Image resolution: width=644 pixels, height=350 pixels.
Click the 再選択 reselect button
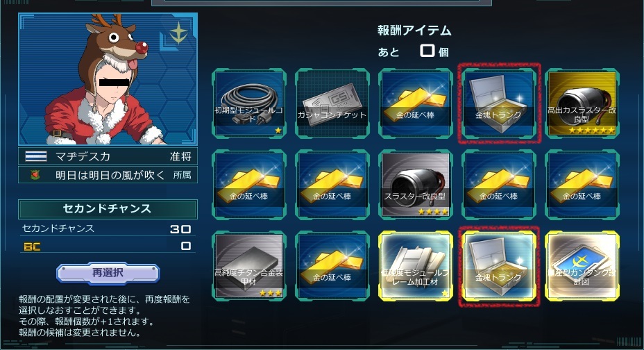pyautogui.click(x=108, y=273)
